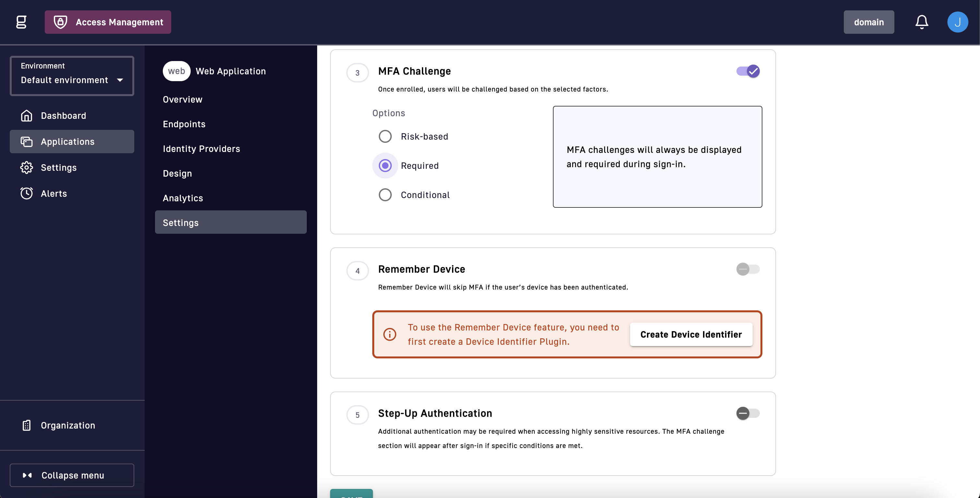Click the Organization building icon
The height and width of the screenshot is (498, 980).
click(x=26, y=425)
